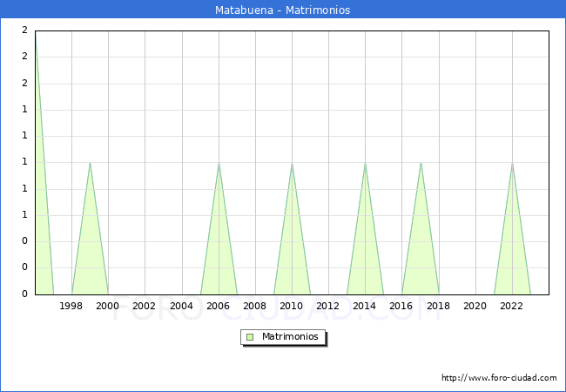Select the 2018 x-axis label
Image resolution: width=566 pixels, height=392 pixels.
point(438,306)
